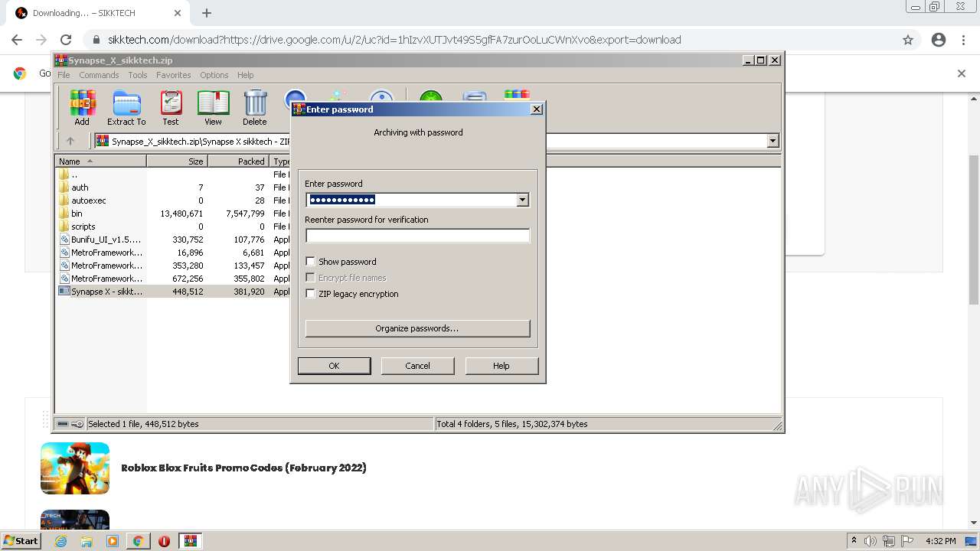Click the Add toolbar icon in WinRAR

(82, 107)
